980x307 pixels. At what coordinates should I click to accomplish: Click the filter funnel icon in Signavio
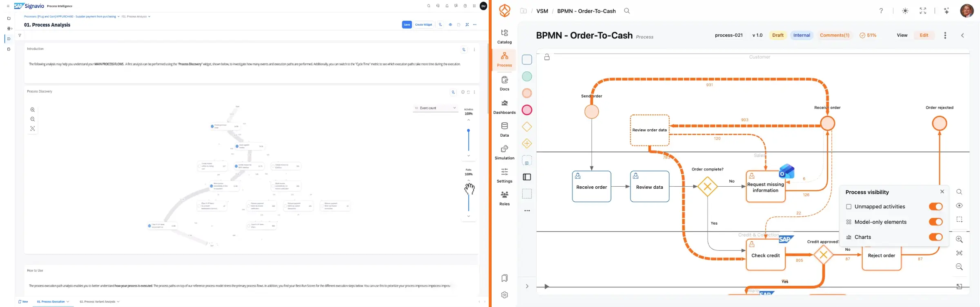pos(20,35)
